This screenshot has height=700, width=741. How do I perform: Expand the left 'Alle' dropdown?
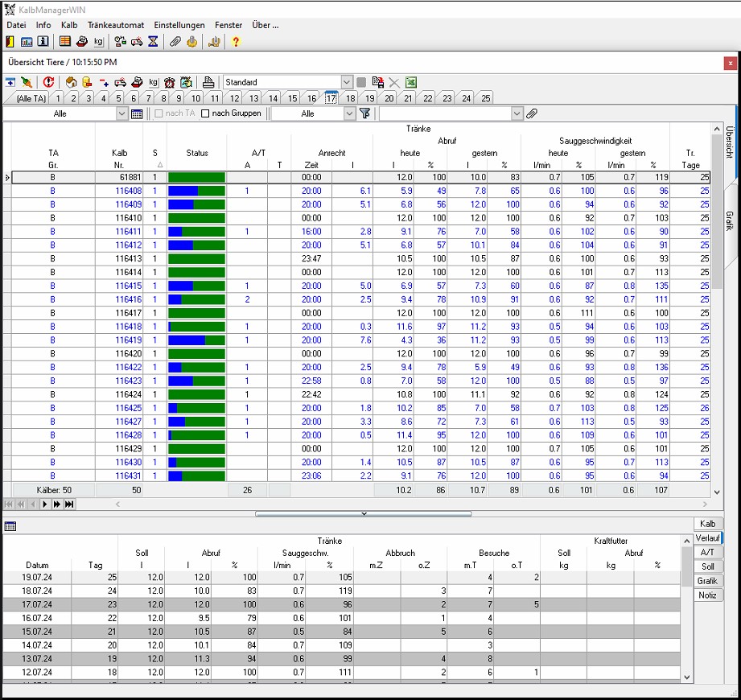pyautogui.click(x=121, y=113)
